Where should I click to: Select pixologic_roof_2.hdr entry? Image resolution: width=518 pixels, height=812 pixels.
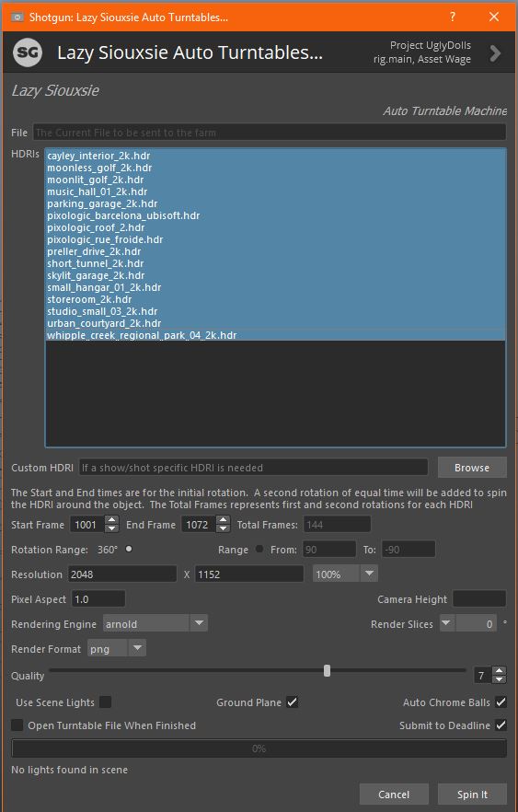click(275, 226)
